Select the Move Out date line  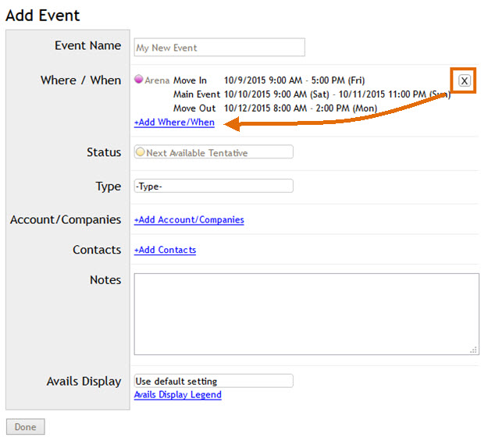275,108
